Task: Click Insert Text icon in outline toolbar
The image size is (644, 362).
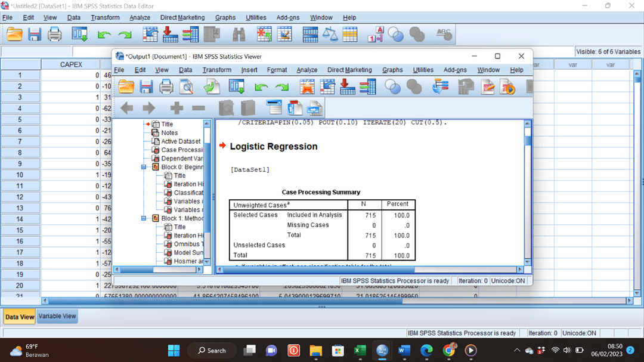Action: 314,108
